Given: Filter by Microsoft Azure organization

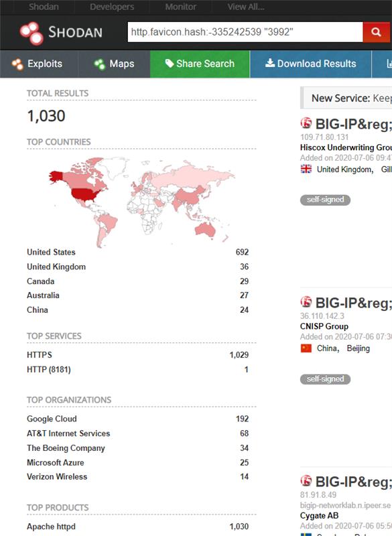Looking at the screenshot, I should [x=56, y=462].
